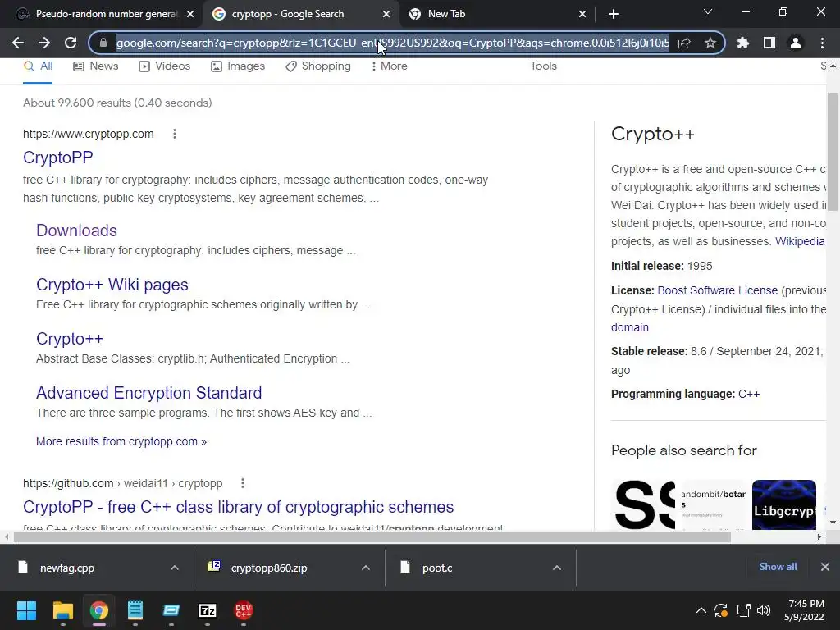Screen dimensions: 840x630
Task: Select the Shopping search filter
Action: click(x=318, y=66)
